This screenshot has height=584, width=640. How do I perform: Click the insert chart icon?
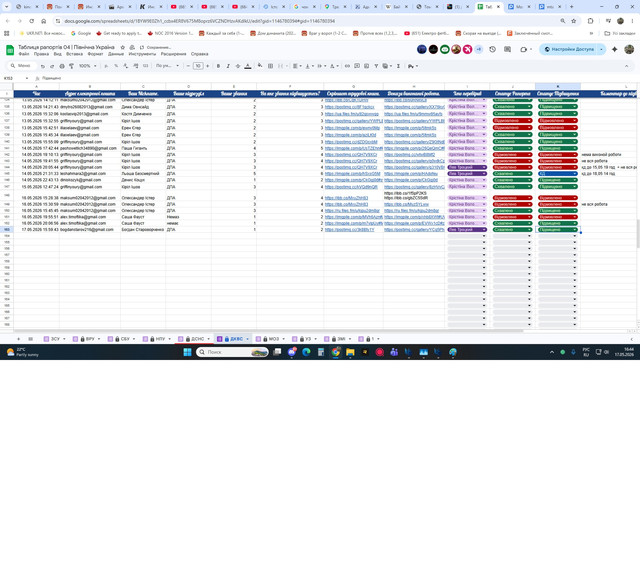click(x=367, y=66)
